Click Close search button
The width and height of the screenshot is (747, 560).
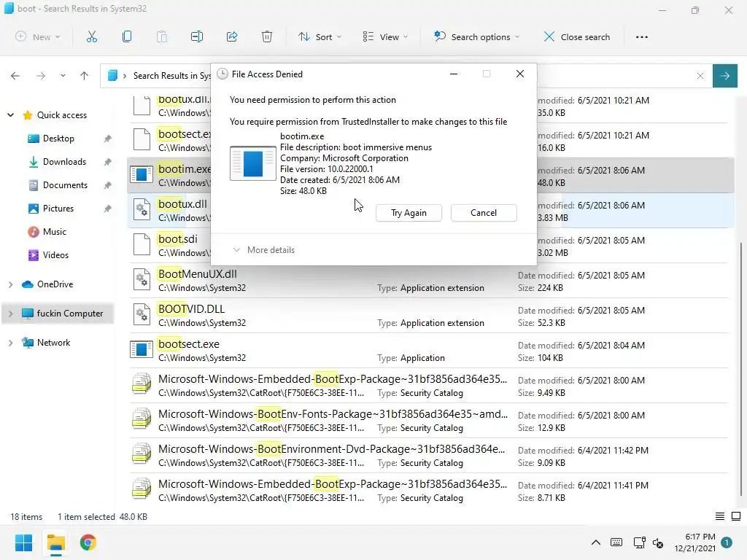tap(576, 36)
